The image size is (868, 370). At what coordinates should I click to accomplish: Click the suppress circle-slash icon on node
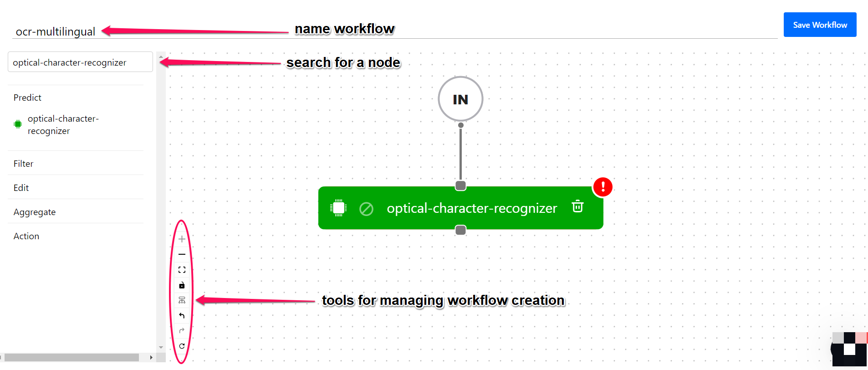(x=366, y=209)
